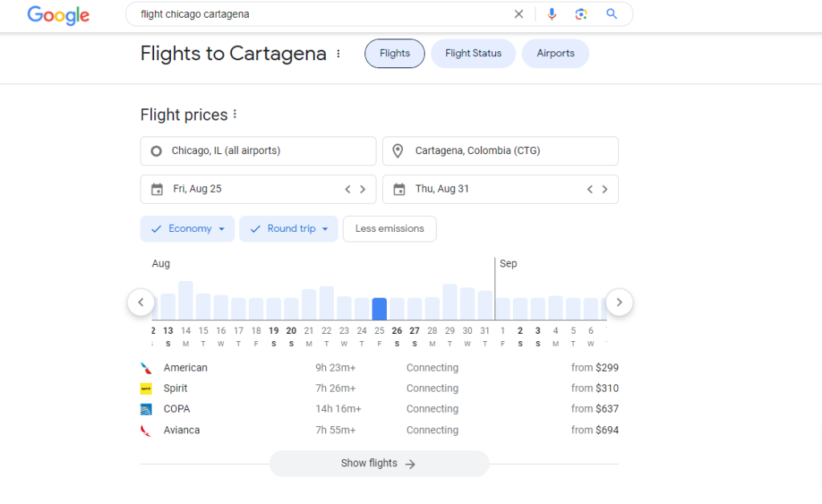Expand the Economy class dropdown
The image size is (822, 504).
click(188, 229)
